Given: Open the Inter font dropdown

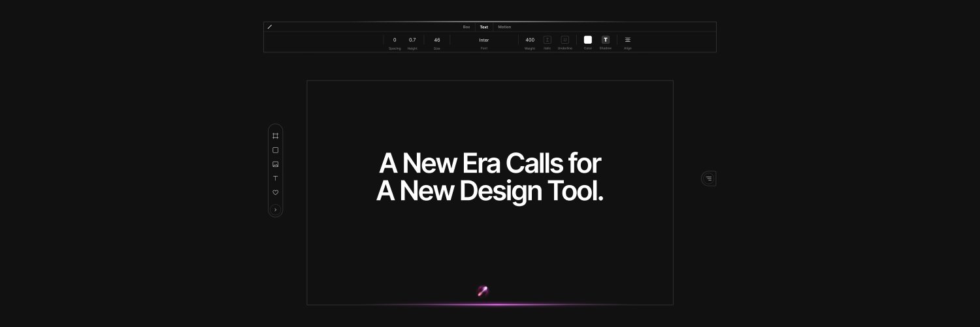Looking at the screenshot, I should point(484,40).
